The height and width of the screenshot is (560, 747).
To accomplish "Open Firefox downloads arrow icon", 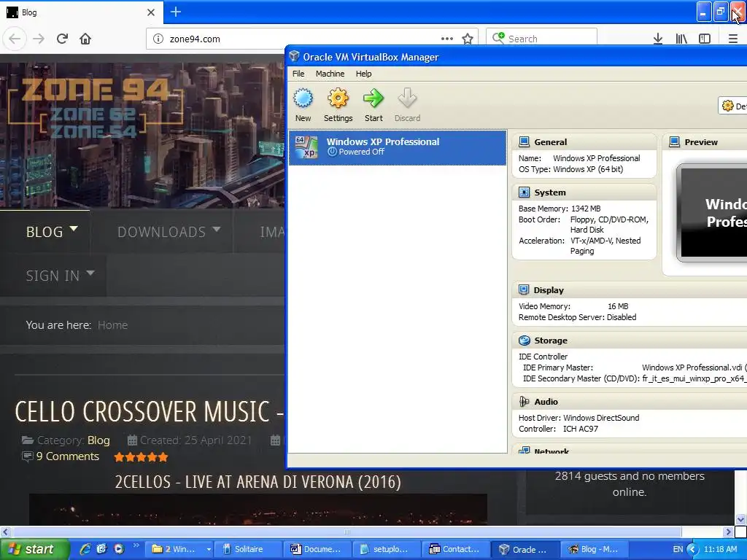I will click(657, 39).
